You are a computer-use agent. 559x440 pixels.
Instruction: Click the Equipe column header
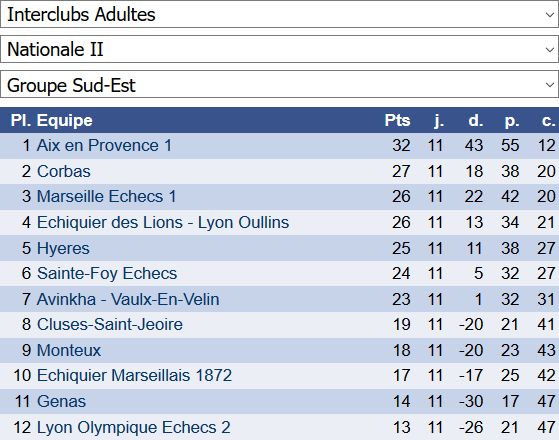[65, 121]
